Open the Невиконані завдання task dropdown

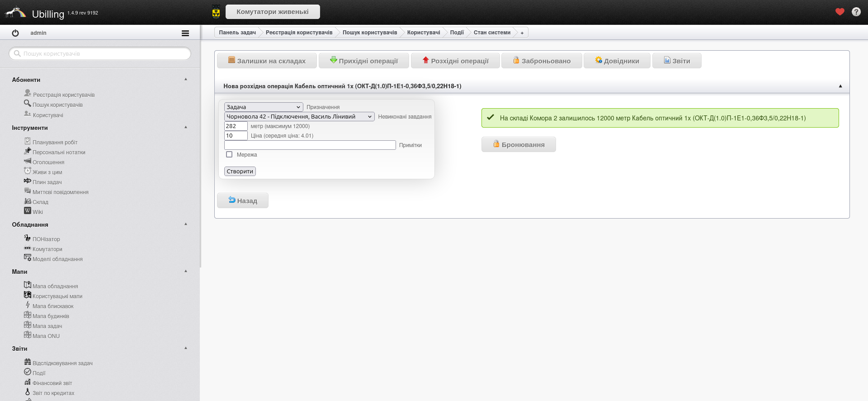point(299,117)
